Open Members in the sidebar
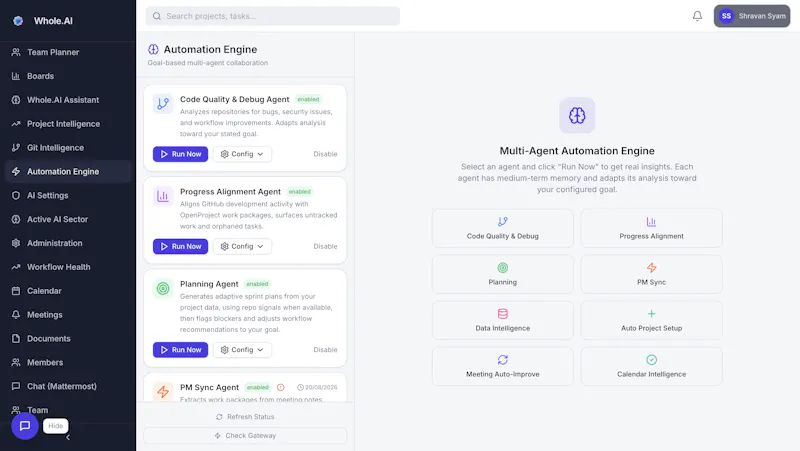The image size is (800, 451). (x=67, y=362)
